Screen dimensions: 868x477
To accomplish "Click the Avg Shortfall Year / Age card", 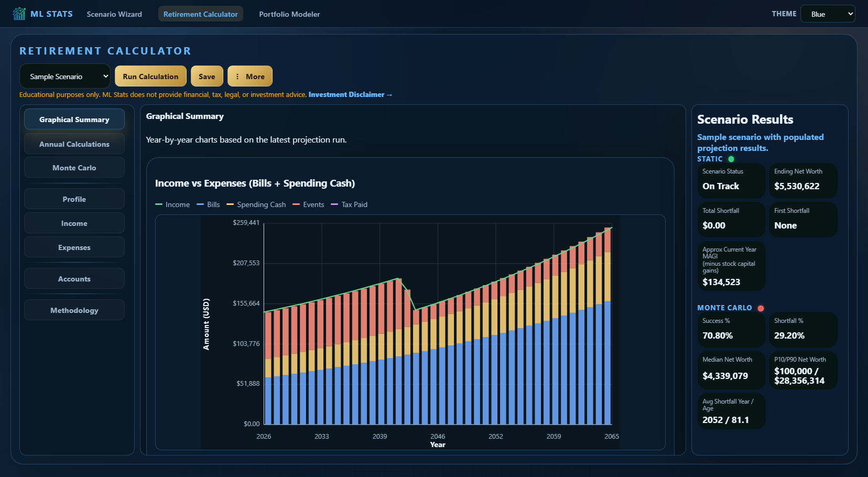I will coord(731,411).
